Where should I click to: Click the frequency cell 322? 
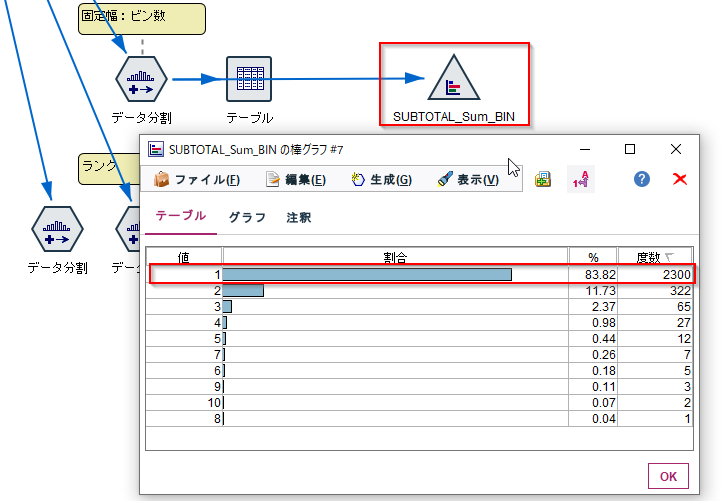pos(655,291)
